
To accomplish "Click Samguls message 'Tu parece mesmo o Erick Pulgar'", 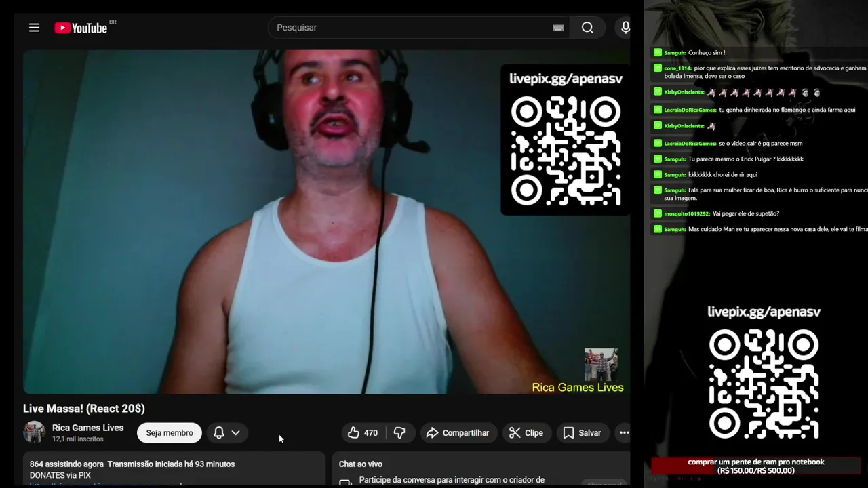I will pyautogui.click(x=745, y=159).
